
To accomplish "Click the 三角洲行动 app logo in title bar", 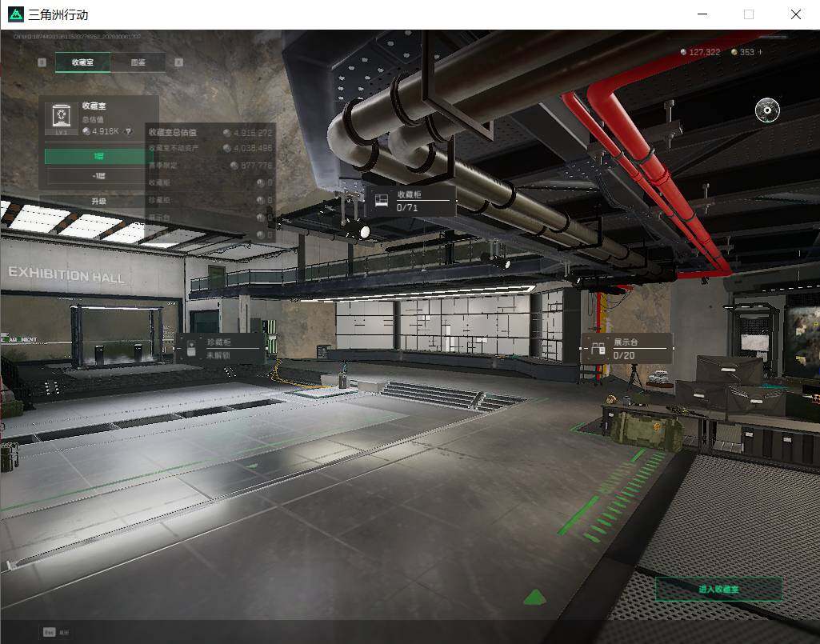I will 16,14.
